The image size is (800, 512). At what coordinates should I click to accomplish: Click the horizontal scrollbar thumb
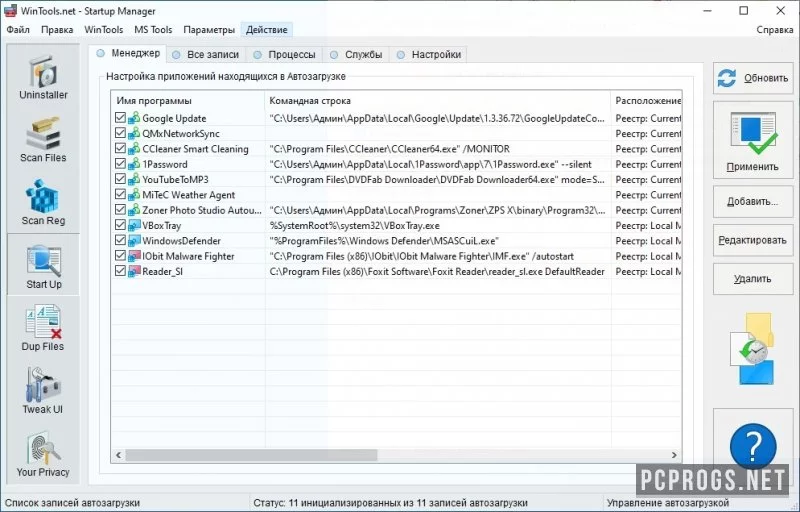pyautogui.click(x=252, y=455)
